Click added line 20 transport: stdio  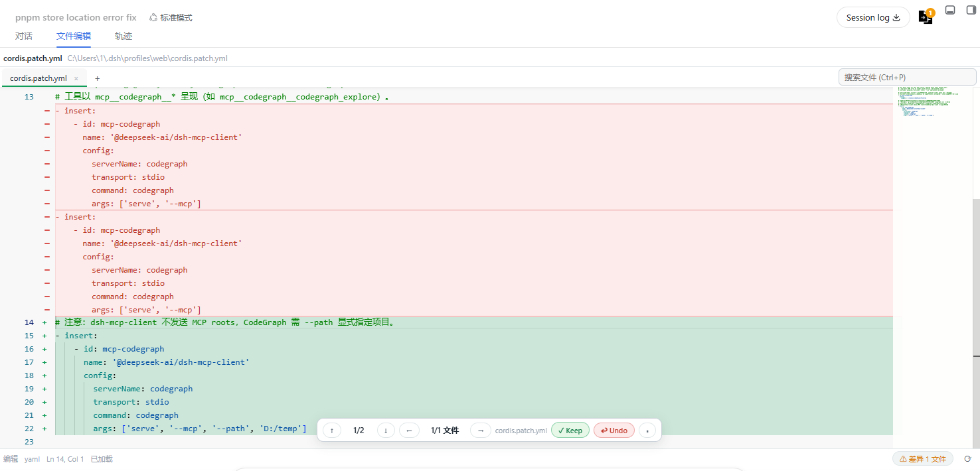click(131, 402)
